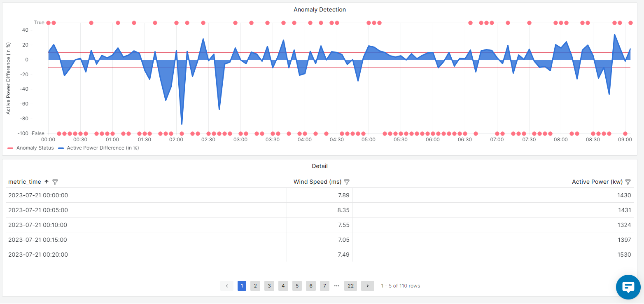Toggle Anomaly Status series in legend
This screenshot has width=644, height=304.
pos(35,148)
